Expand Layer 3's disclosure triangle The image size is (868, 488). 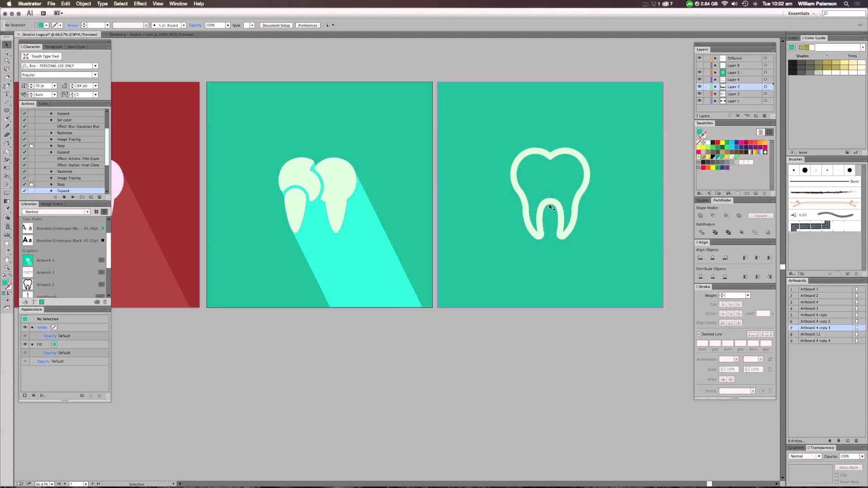716,86
